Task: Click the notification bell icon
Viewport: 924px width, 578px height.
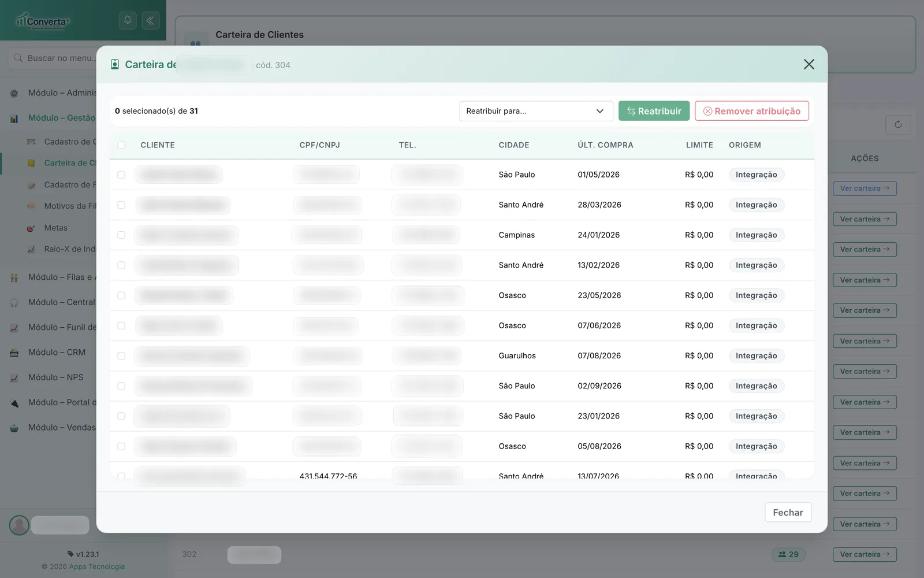Action: tap(128, 20)
